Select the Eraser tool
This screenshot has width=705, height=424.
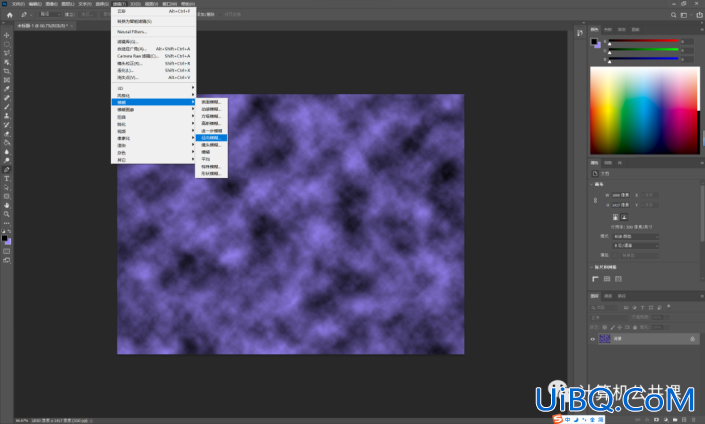pyautogui.click(x=7, y=134)
